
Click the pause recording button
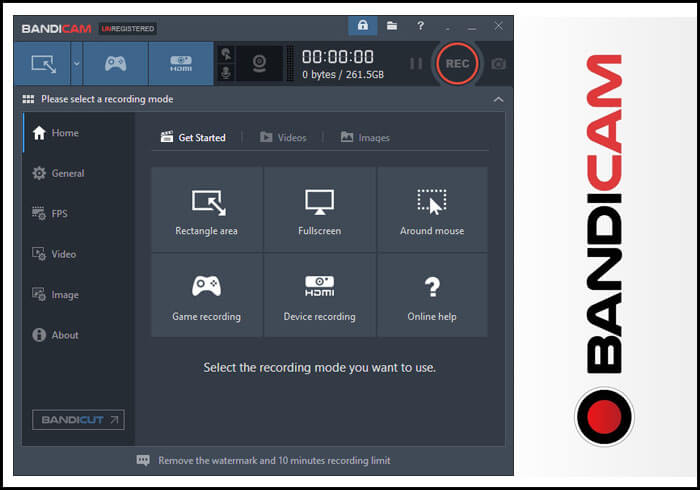(416, 64)
